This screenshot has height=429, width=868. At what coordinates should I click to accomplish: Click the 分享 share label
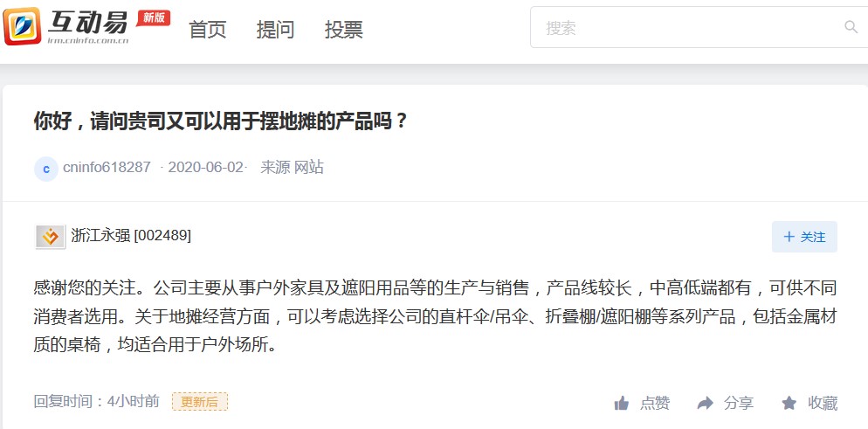[x=739, y=403]
